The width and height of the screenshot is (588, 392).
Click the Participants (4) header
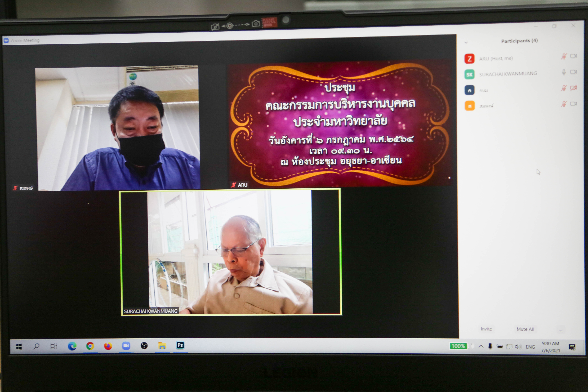pos(519,41)
